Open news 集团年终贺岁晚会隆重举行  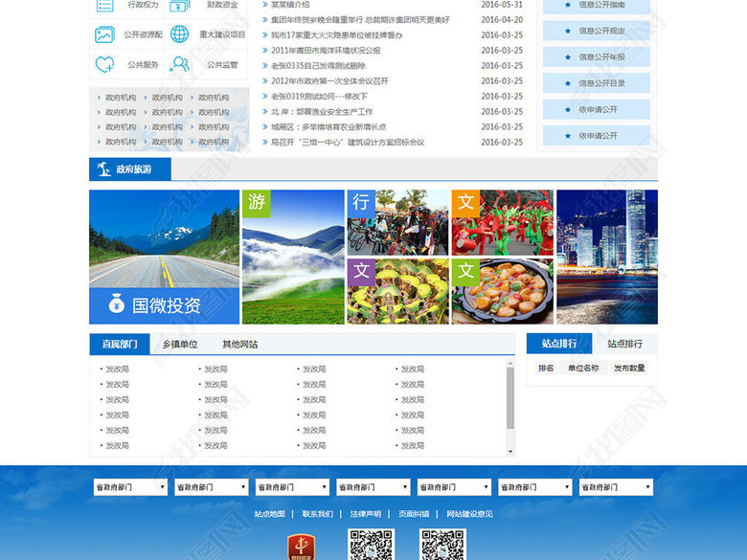(360, 20)
